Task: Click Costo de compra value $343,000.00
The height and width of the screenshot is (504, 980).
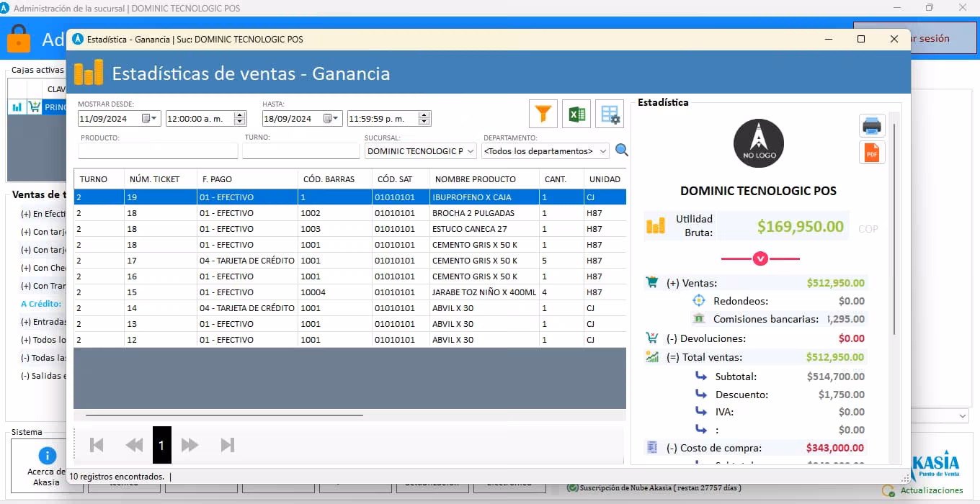Action: click(835, 448)
